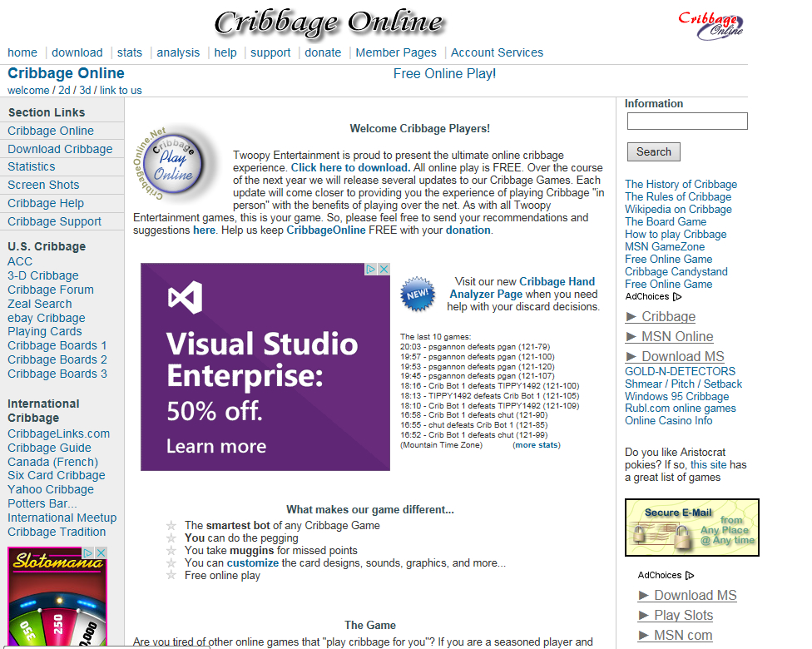Screen dimensions: 812x649
Task: Open the MSN GameZone link
Action: coord(665,247)
